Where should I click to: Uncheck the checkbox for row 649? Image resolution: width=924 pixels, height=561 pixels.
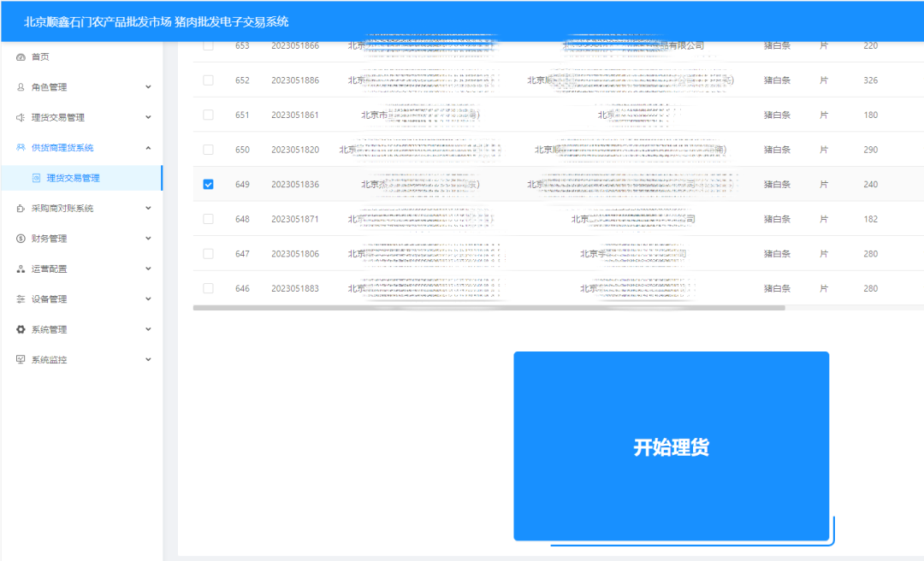pos(208,184)
